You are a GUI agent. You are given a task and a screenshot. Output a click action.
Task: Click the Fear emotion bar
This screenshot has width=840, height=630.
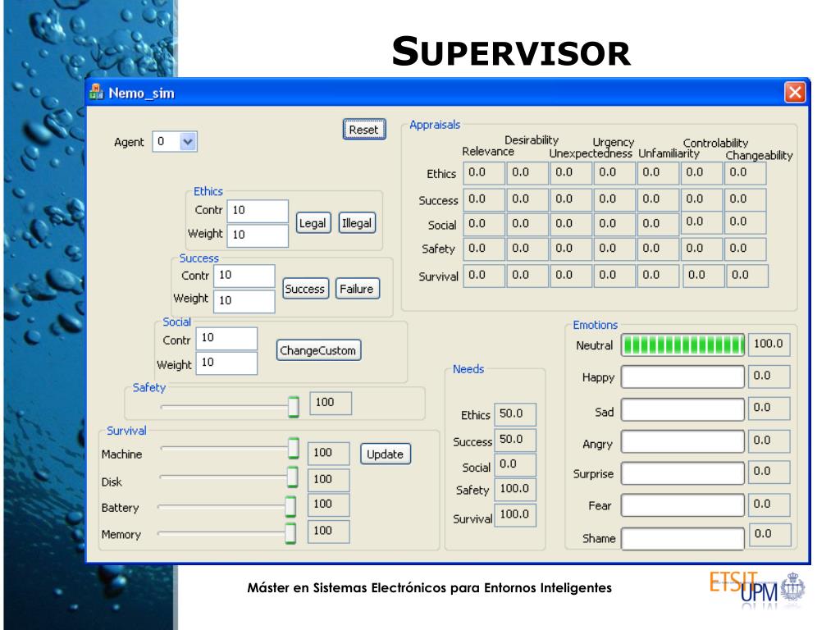tap(682, 505)
